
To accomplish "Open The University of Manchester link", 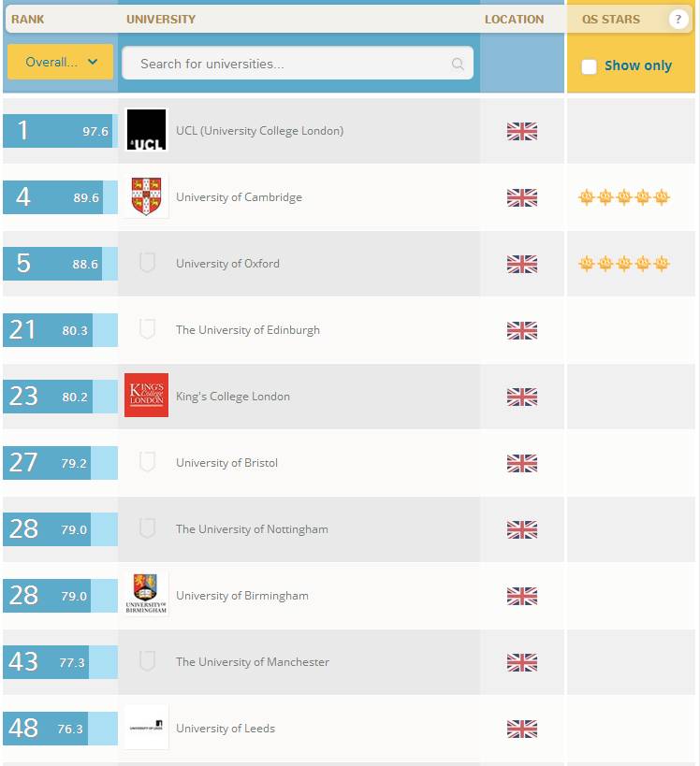I will coord(253,662).
